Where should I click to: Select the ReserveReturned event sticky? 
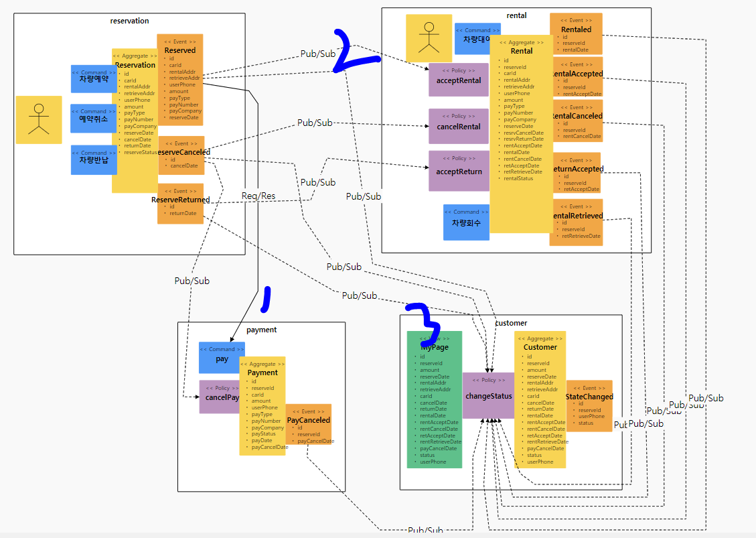[x=180, y=203]
